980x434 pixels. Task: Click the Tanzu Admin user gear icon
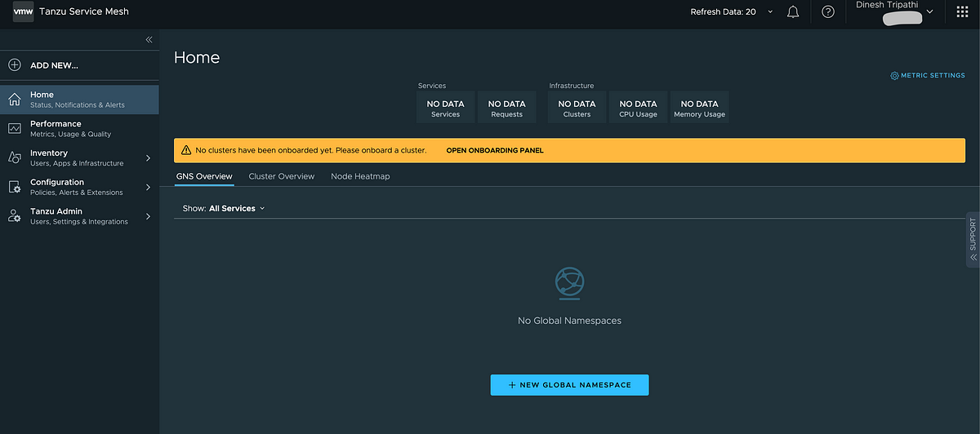coord(15,216)
